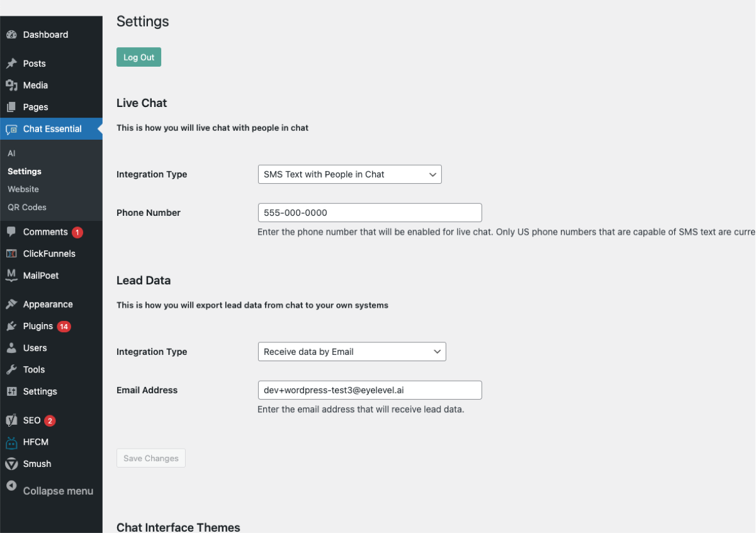Select the Website submenu item
Image resolution: width=756 pixels, height=533 pixels.
pyautogui.click(x=23, y=189)
